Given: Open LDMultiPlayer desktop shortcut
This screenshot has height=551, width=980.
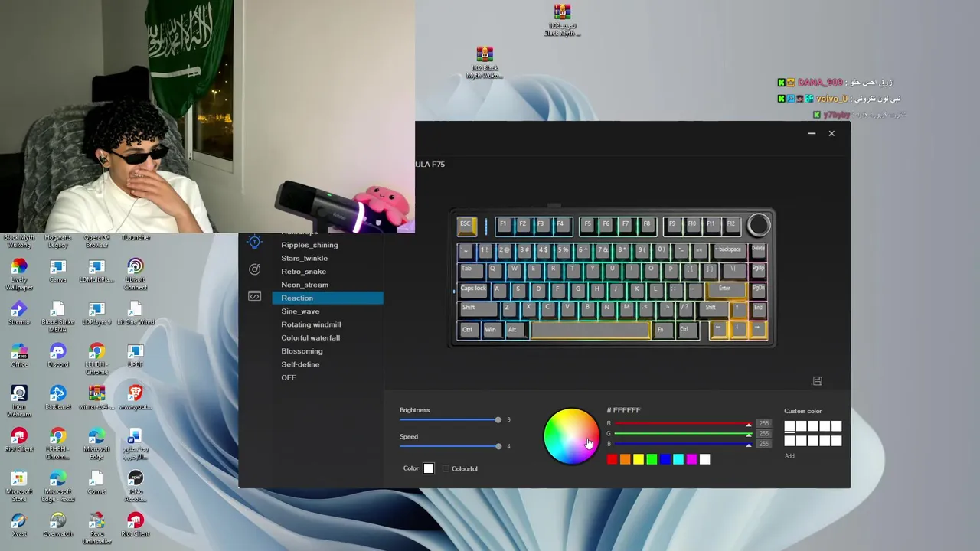Looking at the screenshot, I should (96, 271).
